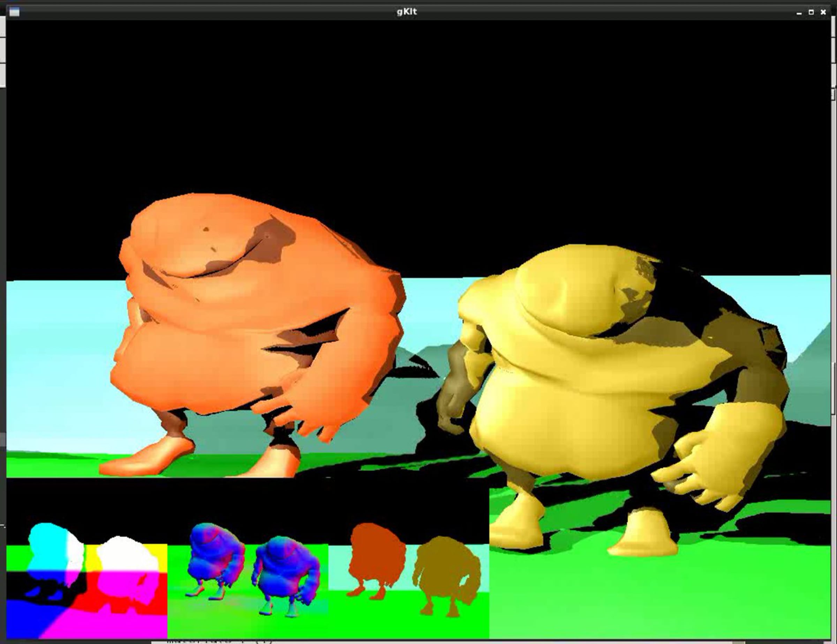Maximize the gKit window

[811, 12]
